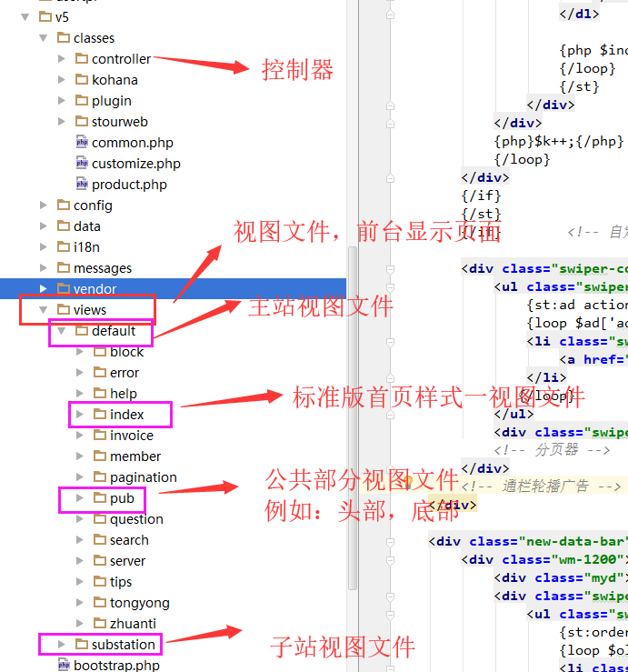Toggle code fold at new-data-bar div line
The width and height of the screenshot is (628, 672).
coord(390,541)
